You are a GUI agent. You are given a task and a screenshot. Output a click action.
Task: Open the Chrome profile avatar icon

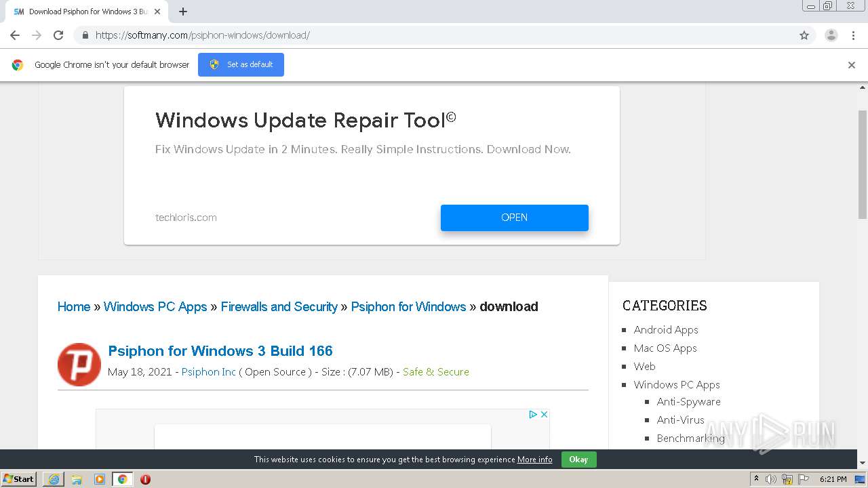click(x=831, y=35)
